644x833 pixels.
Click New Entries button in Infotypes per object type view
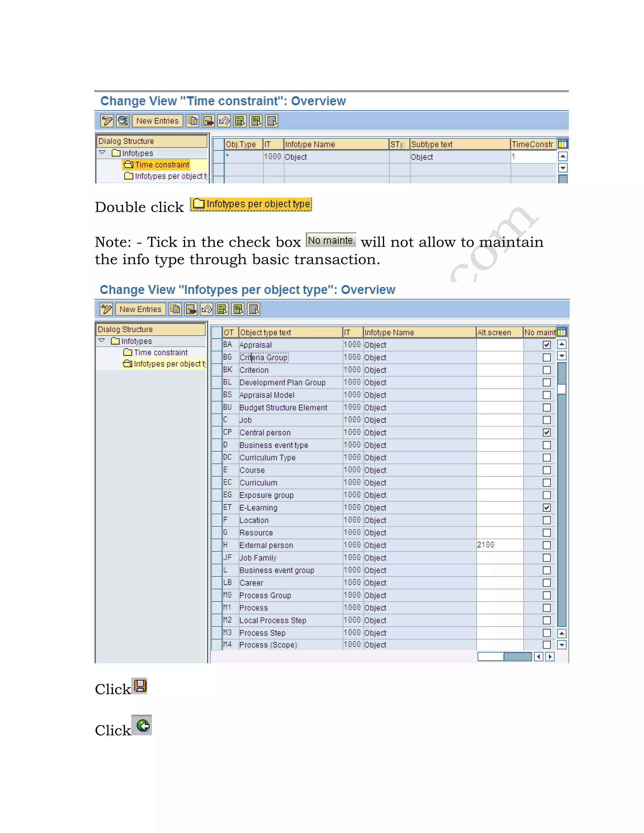pyautogui.click(x=140, y=309)
